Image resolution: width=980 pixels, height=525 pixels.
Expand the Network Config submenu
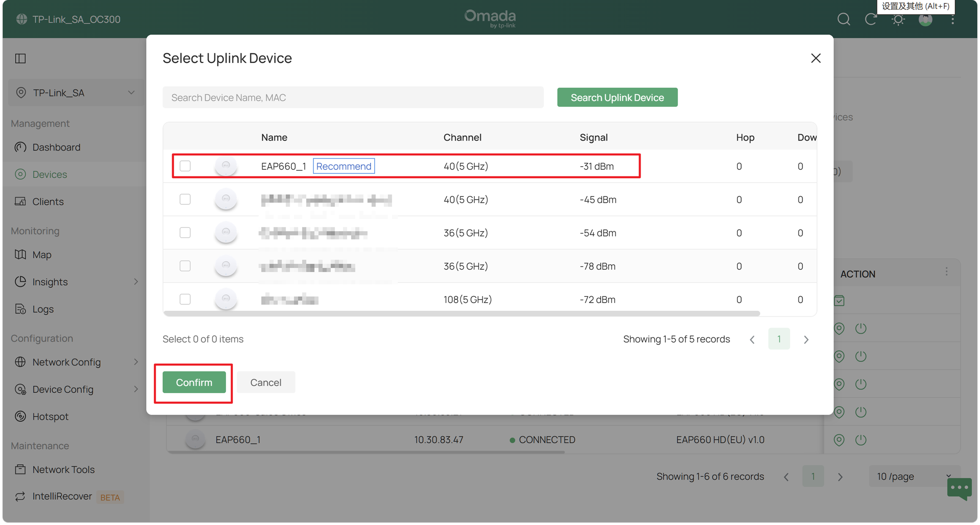tap(136, 362)
